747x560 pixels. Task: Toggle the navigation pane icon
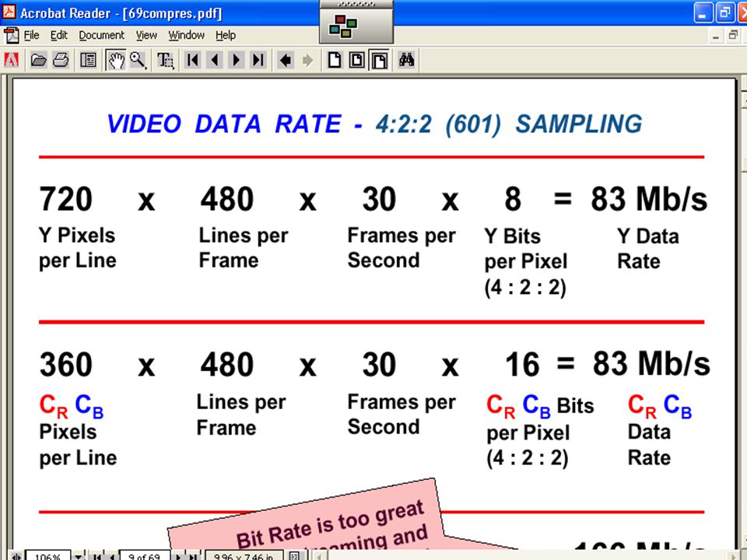(x=88, y=60)
